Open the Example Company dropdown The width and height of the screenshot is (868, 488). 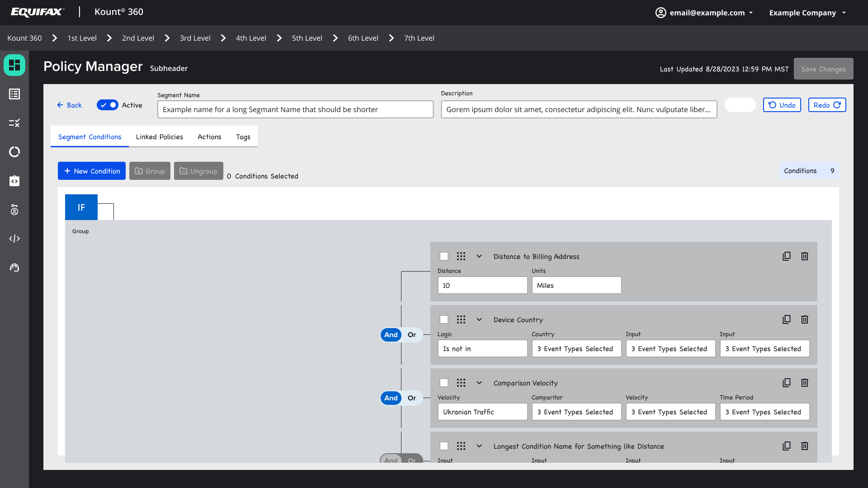(x=807, y=13)
